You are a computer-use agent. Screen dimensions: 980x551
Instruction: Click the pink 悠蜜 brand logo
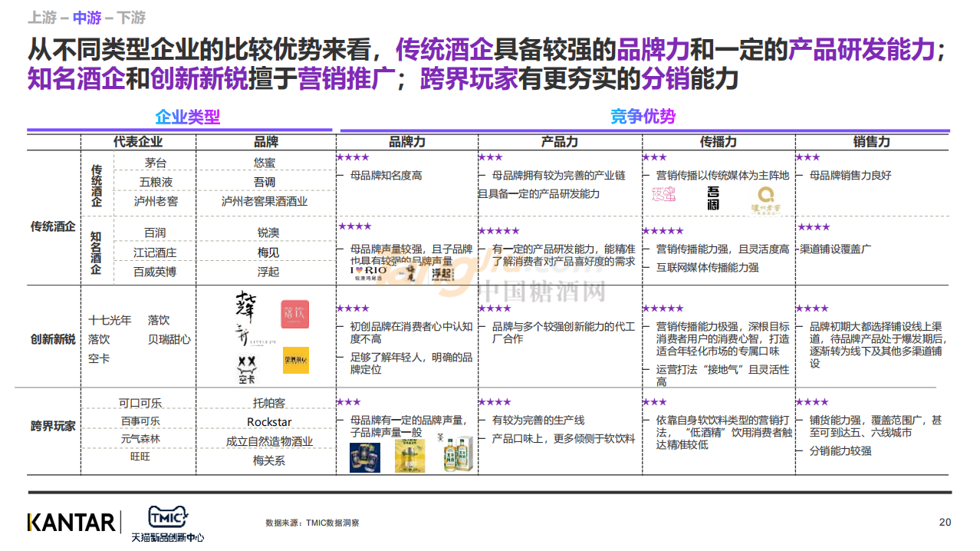664,195
